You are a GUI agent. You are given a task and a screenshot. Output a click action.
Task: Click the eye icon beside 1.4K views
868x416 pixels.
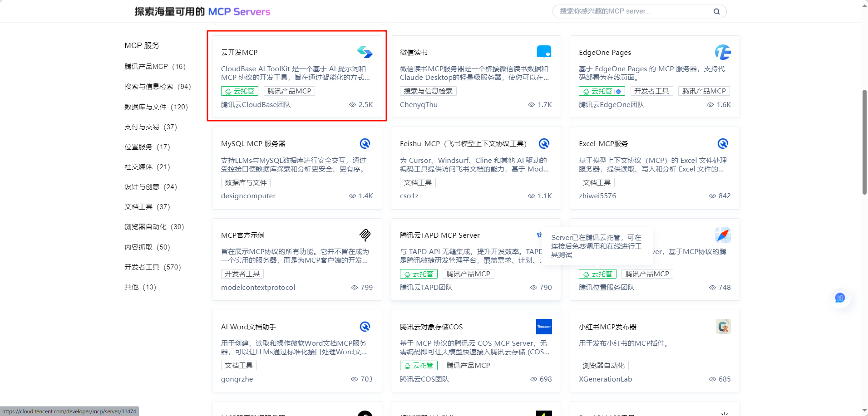coord(352,196)
